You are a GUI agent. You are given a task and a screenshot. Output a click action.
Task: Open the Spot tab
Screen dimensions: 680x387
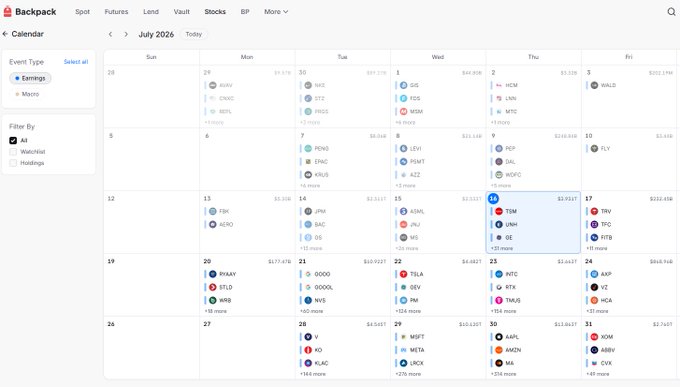click(x=82, y=12)
